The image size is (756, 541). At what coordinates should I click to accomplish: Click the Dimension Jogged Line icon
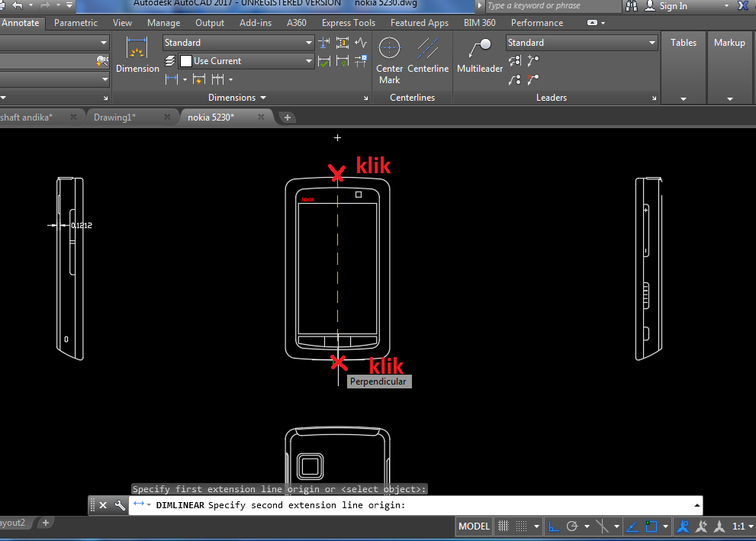click(x=361, y=43)
